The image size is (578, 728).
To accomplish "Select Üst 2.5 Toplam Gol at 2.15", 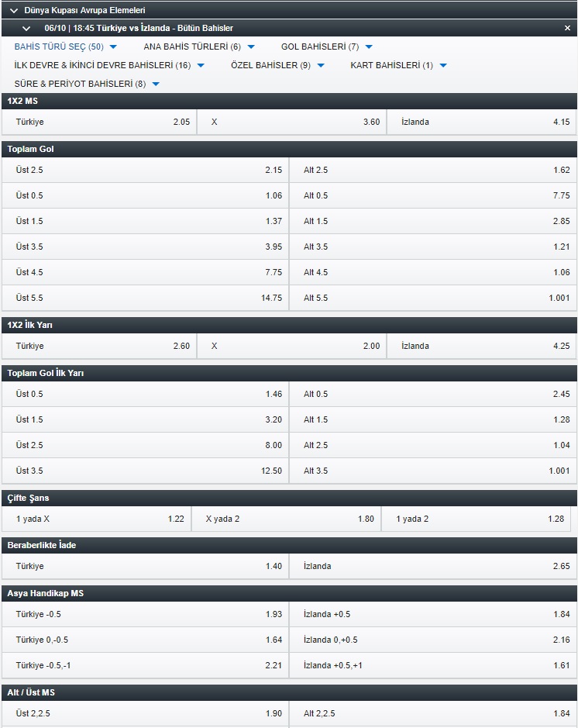I will (x=145, y=170).
